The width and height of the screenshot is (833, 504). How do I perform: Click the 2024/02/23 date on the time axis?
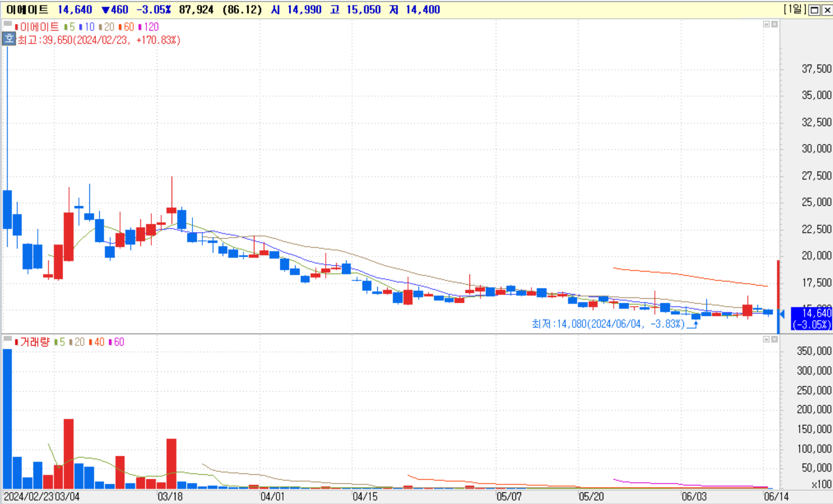29,497
